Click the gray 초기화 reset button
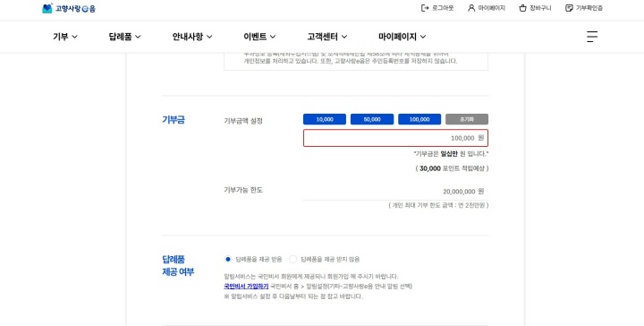644x326 pixels. click(467, 119)
